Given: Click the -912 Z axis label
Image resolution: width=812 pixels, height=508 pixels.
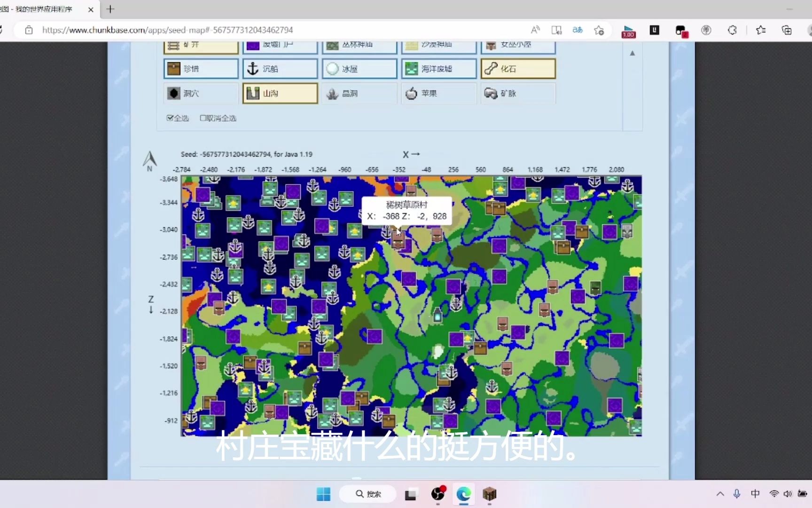Looking at the screenshot, I should coord(171,421).
